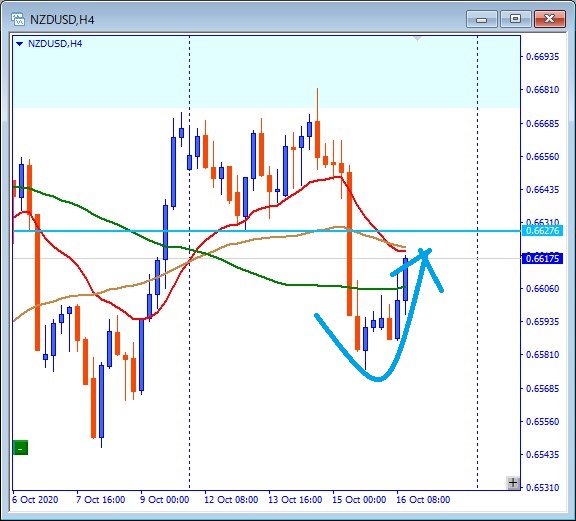Click the gray chart shift triangle marker

pos(418,38)
